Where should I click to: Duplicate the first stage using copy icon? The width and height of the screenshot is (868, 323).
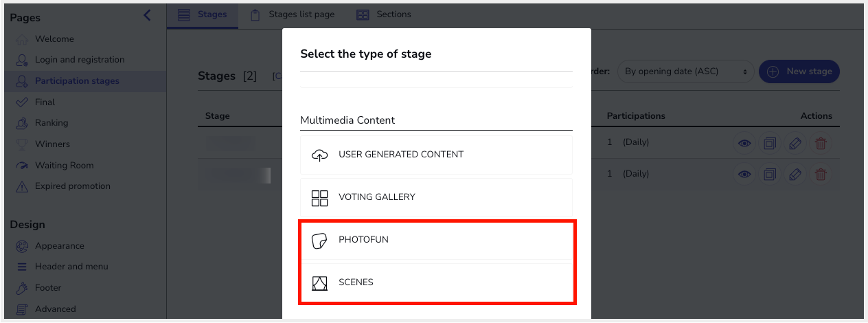tap(770, 143)
